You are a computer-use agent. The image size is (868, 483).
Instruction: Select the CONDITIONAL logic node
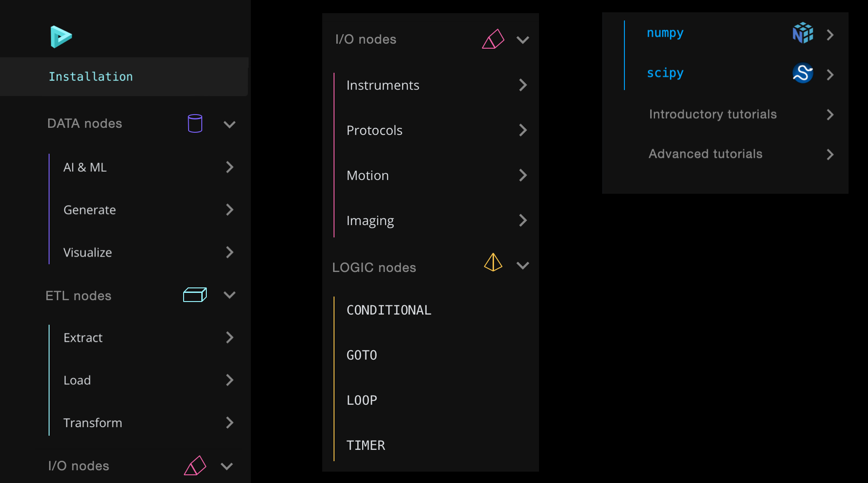click(x=389, y=310)
